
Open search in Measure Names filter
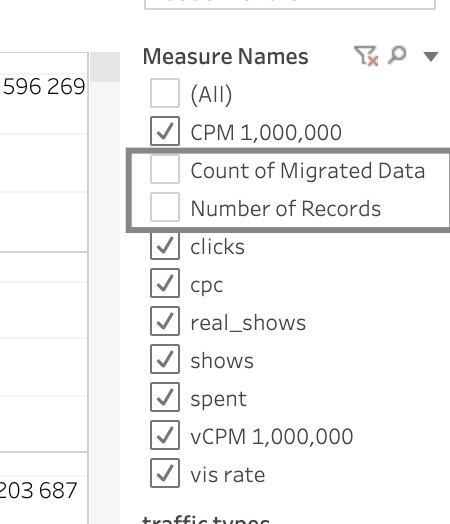pyautogui.click(x=397, y=55)
